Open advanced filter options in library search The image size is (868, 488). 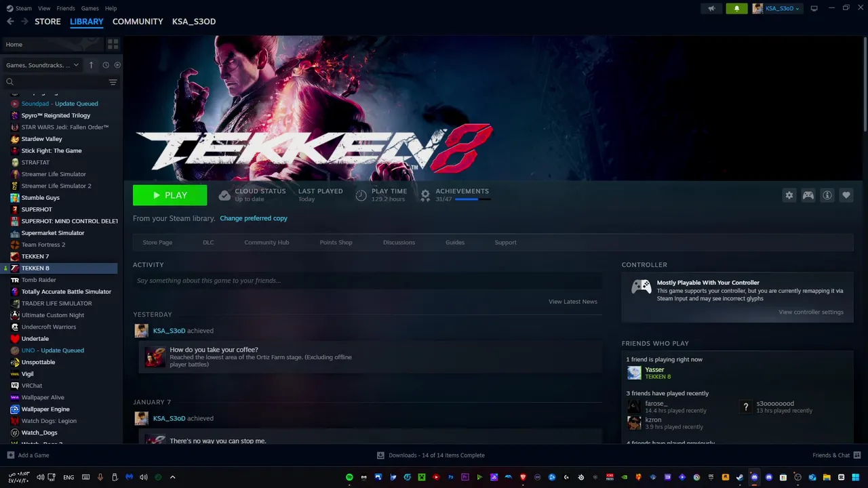pyautogui.click(x=113, y=82)
